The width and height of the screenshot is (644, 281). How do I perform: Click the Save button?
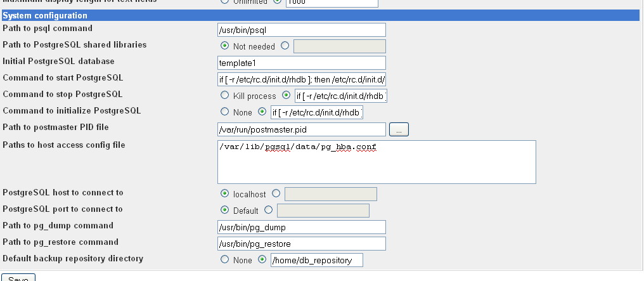18,278
